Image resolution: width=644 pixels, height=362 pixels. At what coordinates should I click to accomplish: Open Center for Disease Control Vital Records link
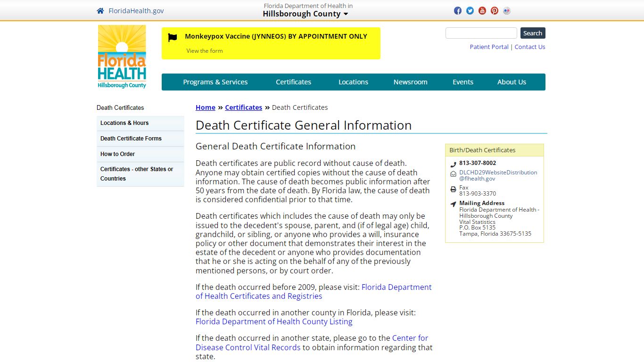(312, 343)
